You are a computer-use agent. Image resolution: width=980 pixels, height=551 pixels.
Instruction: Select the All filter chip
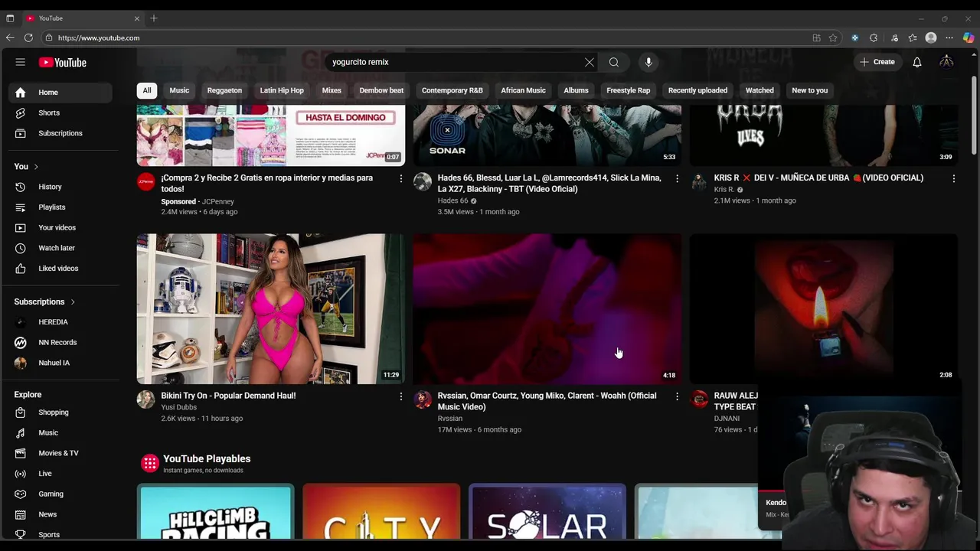[x=147, y=90]
